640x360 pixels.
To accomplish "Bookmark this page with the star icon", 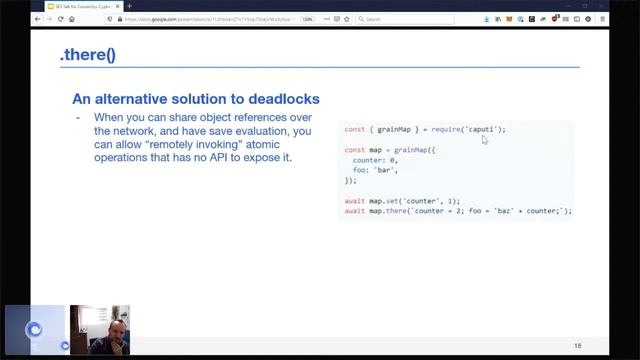I will tap(347, 19).
